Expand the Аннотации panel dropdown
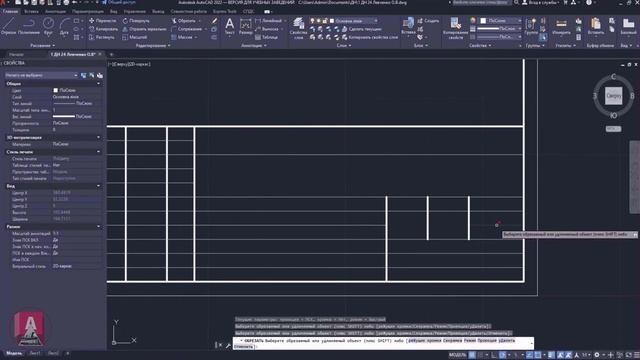Screen dimensions: 640x360 [253, 45]
